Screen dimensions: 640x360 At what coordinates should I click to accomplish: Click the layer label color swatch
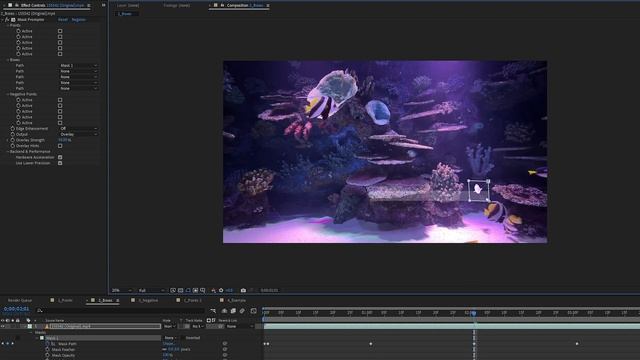(x=29, y=327)
